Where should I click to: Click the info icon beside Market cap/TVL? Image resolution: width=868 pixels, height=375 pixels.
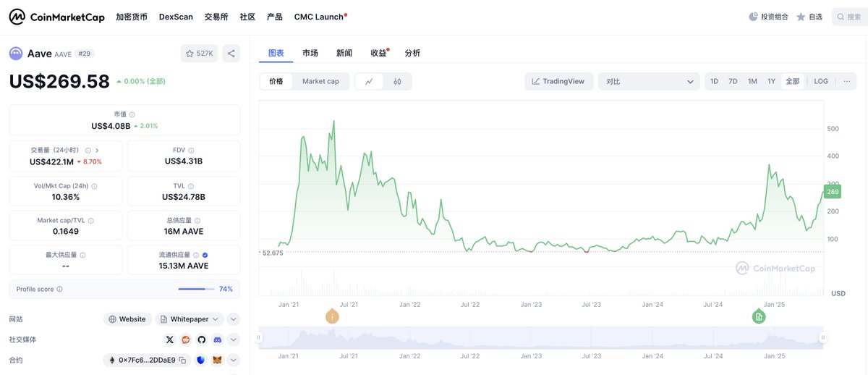[x=91, y=221]
